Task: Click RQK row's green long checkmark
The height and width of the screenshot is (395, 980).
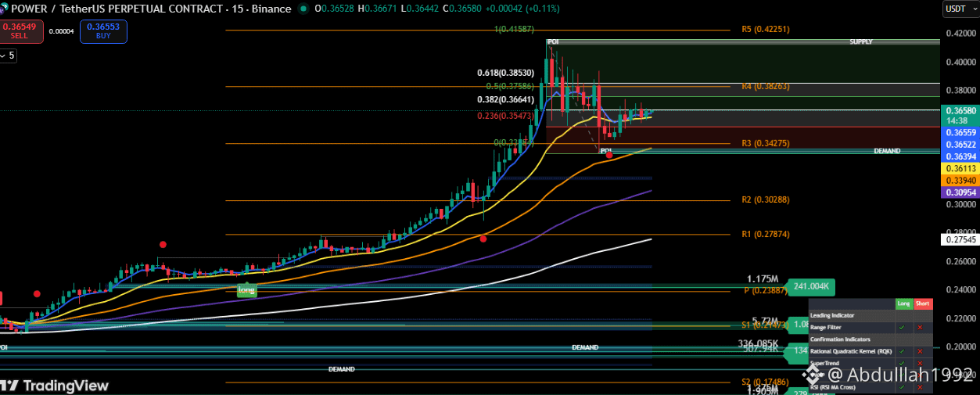Action: pos(903,351)
